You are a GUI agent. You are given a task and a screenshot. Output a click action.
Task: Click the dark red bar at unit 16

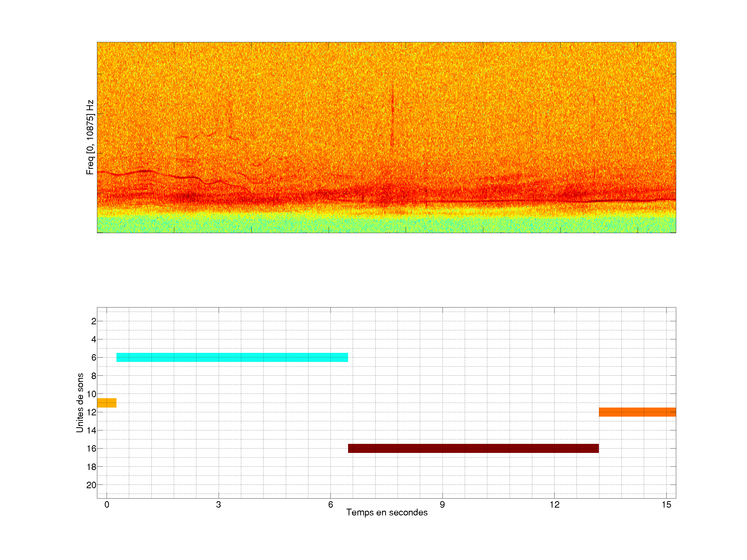473,448
